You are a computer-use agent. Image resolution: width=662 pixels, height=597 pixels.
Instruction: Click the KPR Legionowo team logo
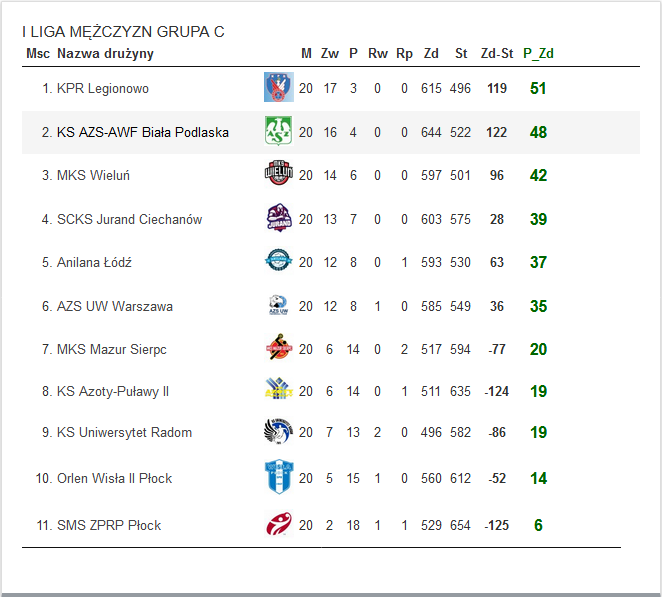(277, 88)
